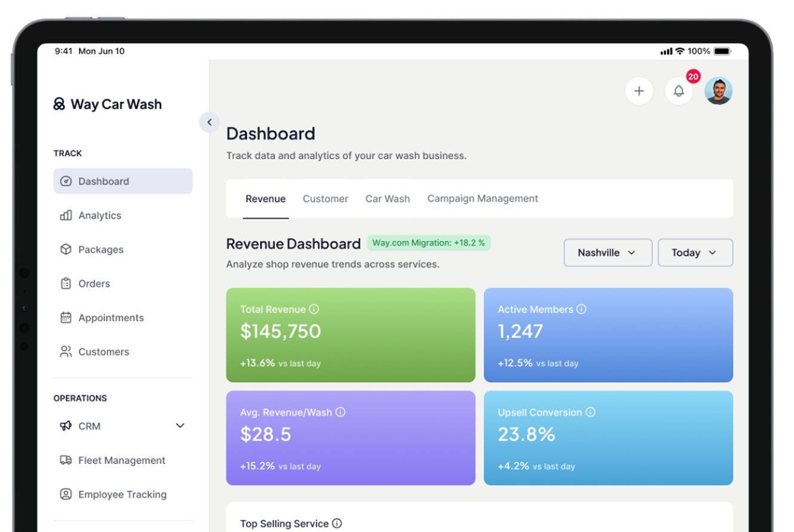Switch to the Customer tab
This screenshot has height=532, width=794.
point(326,199)
